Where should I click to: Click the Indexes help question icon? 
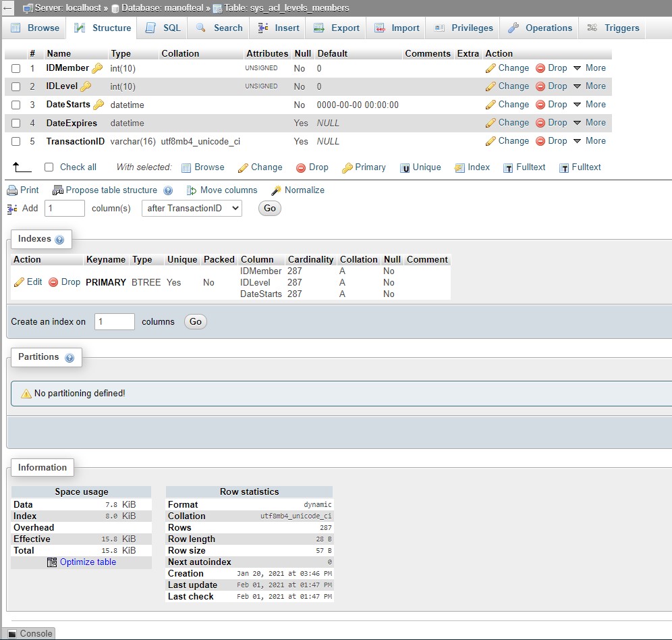click(x=59, y=240)
